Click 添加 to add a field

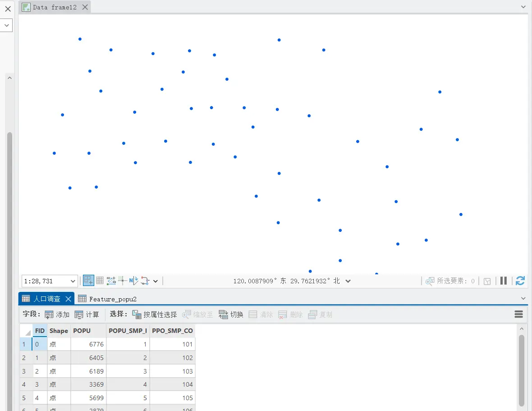pos(57,314)
